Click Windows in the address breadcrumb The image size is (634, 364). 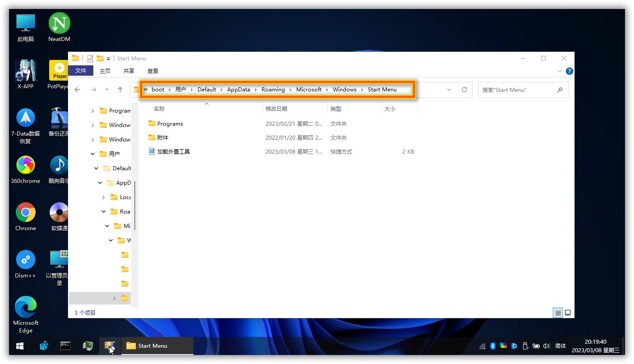[x=345, y=90]
